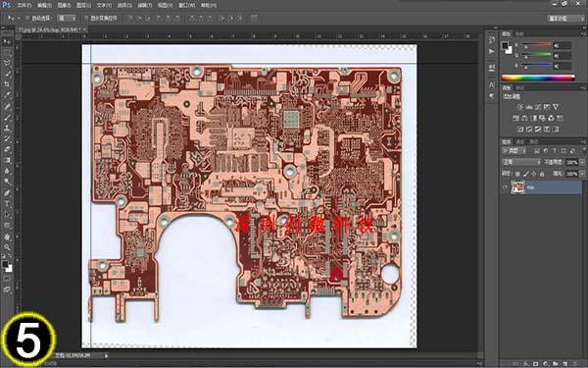Open the layer blend mode dropdown
The image size is (588, 368).
pos(521,162)
